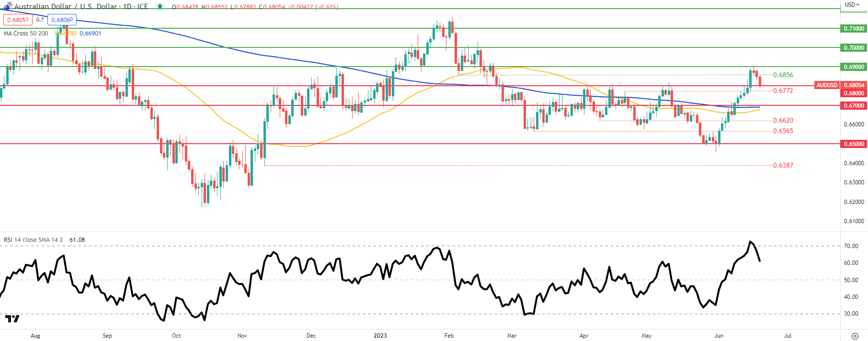Click the 0.6620 level annotation

point(783,120)
